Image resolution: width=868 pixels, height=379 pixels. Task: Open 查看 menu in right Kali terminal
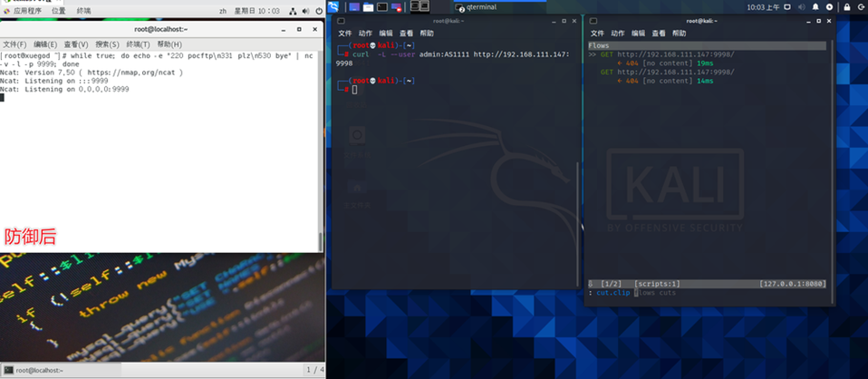point(659,34)
